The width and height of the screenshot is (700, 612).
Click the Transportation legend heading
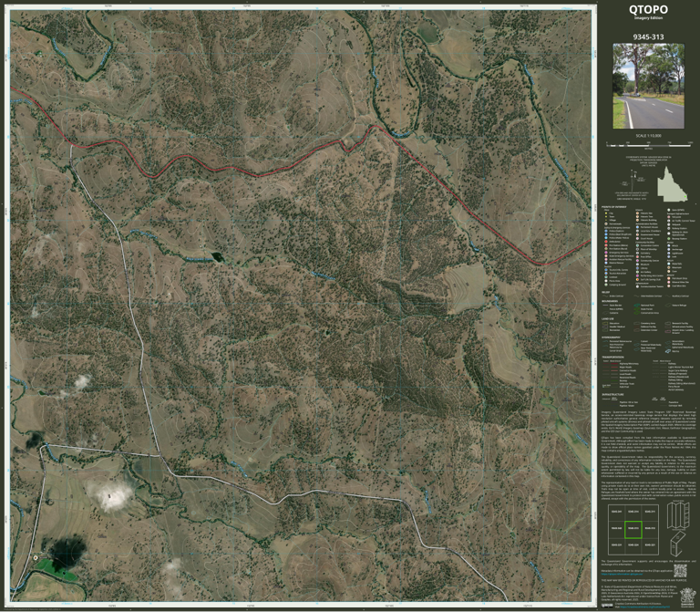pyautogui.click(x=612, y=357)
